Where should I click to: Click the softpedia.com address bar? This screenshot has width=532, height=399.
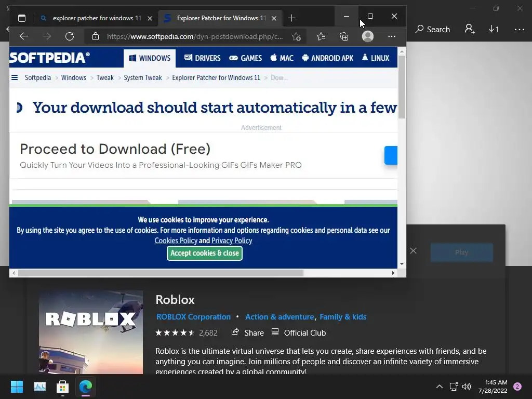click(195, 36)
